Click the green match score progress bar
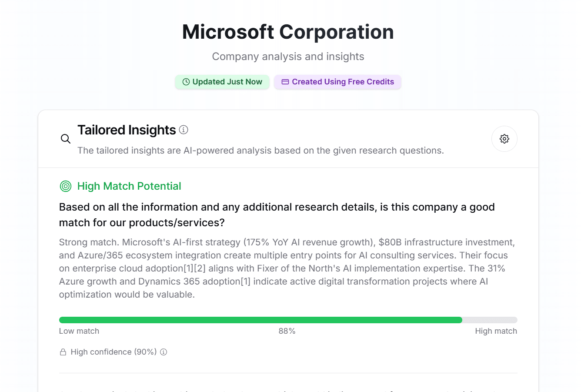The height and width of the screenshot is (392, 581). 260,320
